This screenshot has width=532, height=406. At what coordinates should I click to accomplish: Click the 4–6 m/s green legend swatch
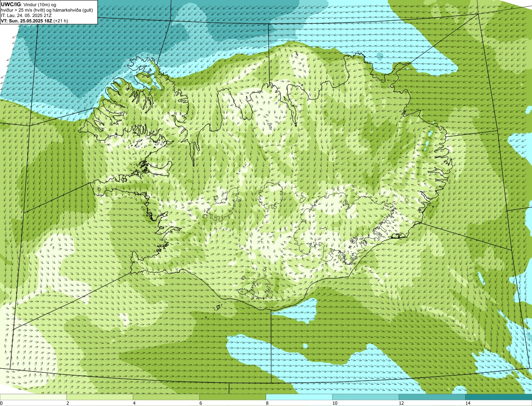point(166,397)
